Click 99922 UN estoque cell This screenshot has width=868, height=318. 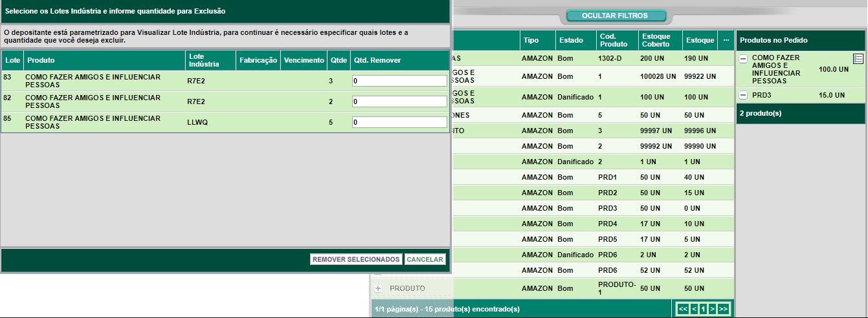point(700,76)
